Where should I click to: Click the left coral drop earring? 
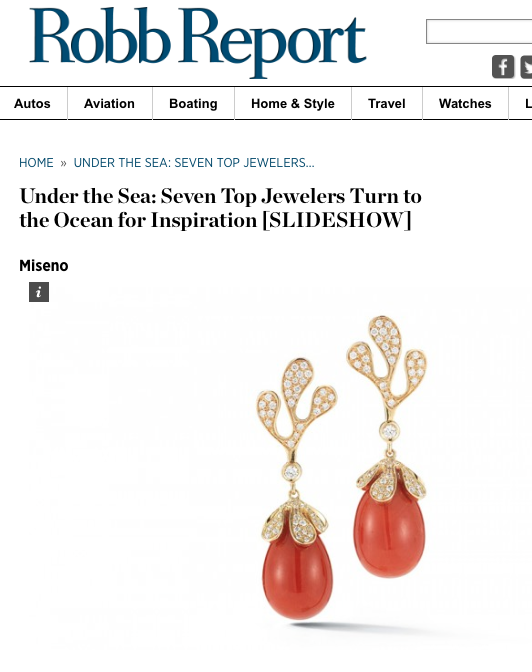tap(297, 488)
